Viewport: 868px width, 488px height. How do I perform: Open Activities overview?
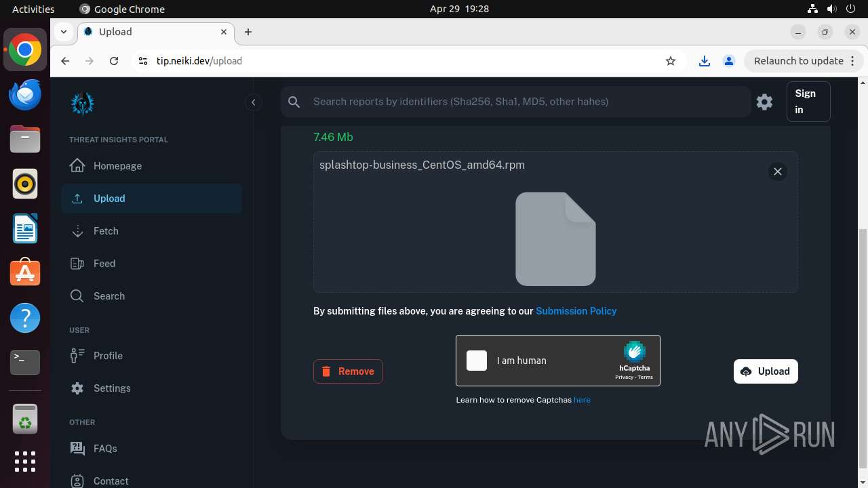(33, 9)
